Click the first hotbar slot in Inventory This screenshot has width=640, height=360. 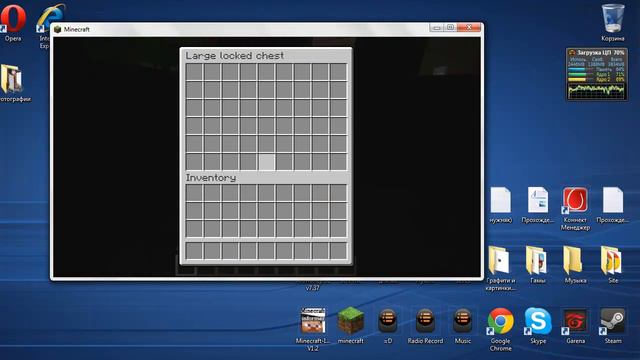coord(194,251)
